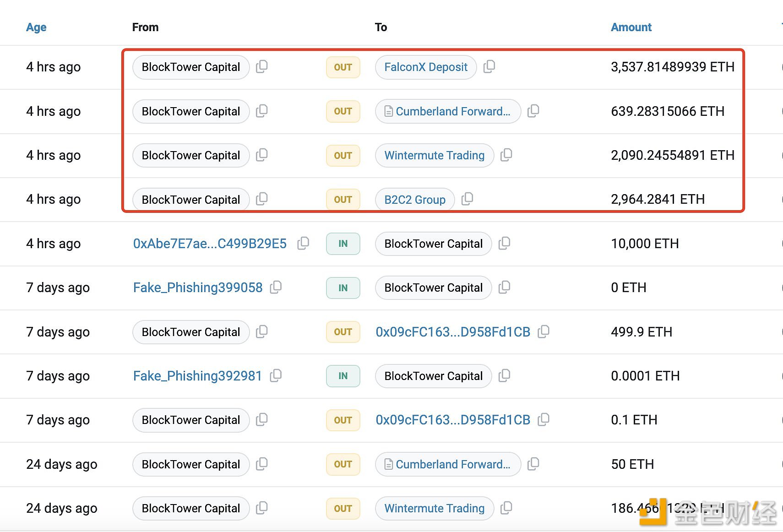Copy BlockTower Capital address in B2C2 Group row

coord(261,199)
